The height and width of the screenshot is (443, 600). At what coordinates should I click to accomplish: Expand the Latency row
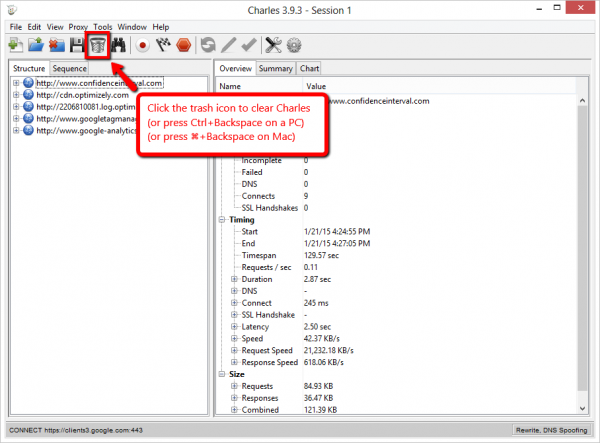tap(234, 327)
